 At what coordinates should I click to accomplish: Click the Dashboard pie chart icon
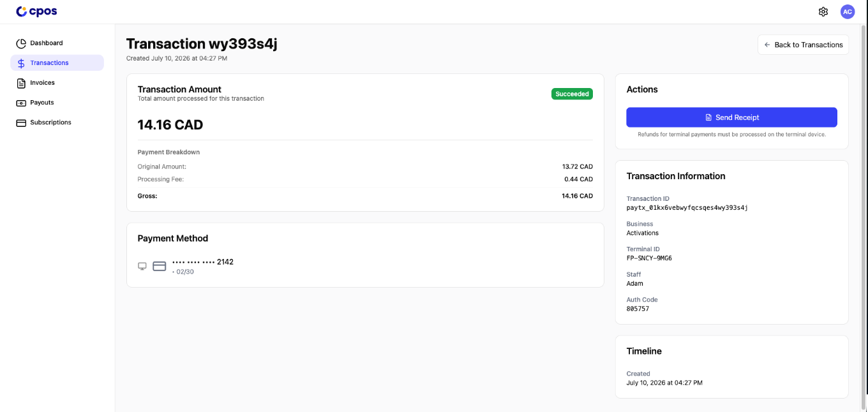click(21, 43)
